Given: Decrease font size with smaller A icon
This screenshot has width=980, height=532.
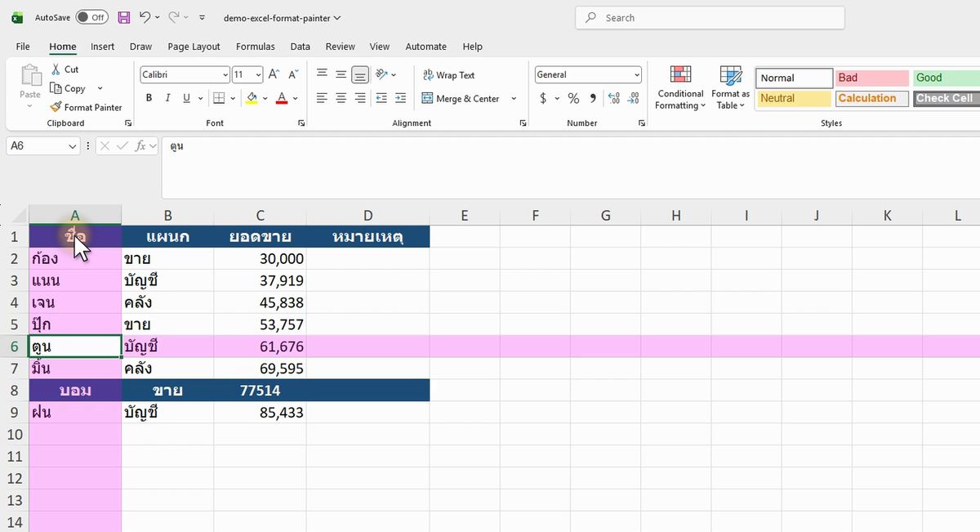Looking at the screenshot, I should 292,74.
